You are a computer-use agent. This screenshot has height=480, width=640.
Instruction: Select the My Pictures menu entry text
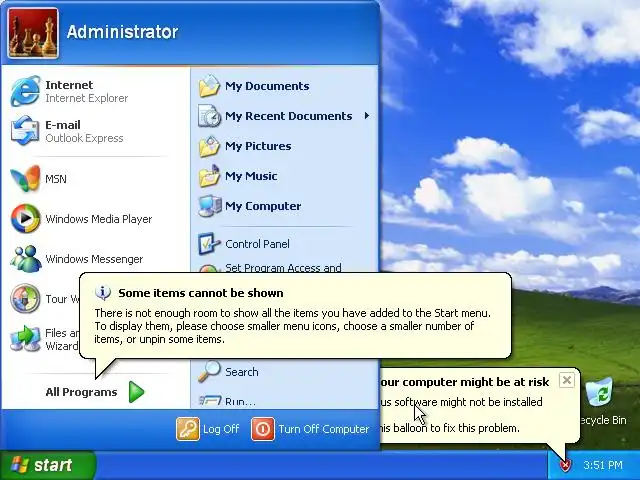point(258,146)
